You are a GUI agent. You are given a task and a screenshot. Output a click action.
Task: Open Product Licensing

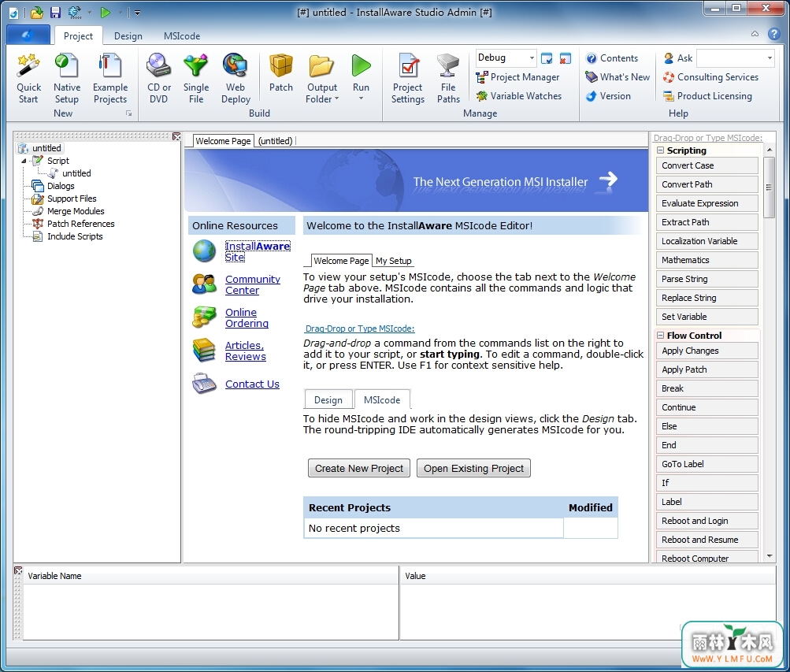pos(707,95)
